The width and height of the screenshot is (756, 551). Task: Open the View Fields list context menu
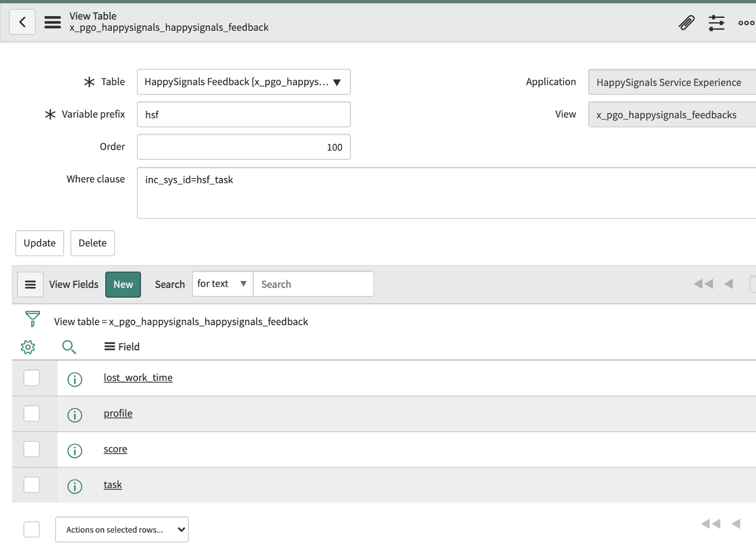[30, 284]
